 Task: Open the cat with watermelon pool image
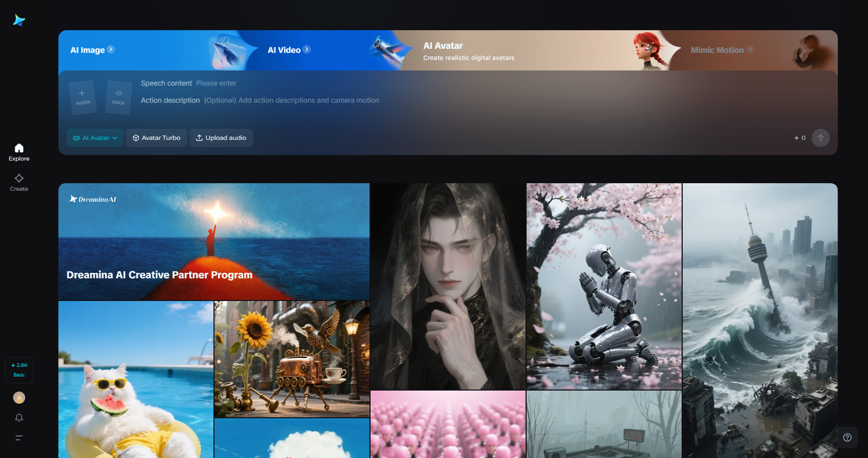[136, 379]
